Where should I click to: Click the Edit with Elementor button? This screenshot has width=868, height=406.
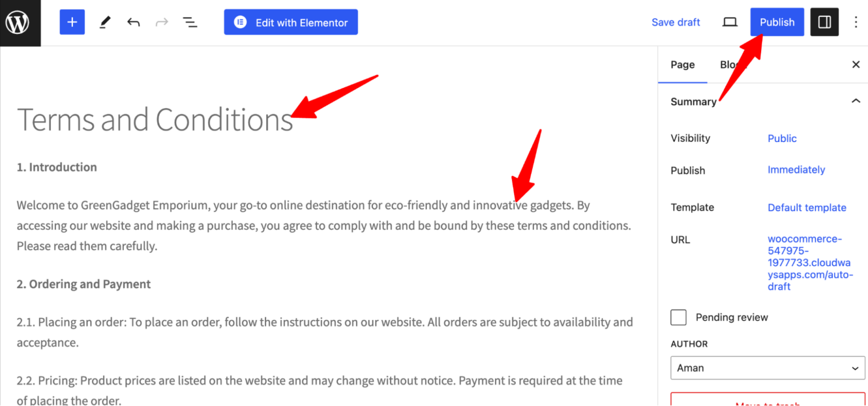pos(290,22)
